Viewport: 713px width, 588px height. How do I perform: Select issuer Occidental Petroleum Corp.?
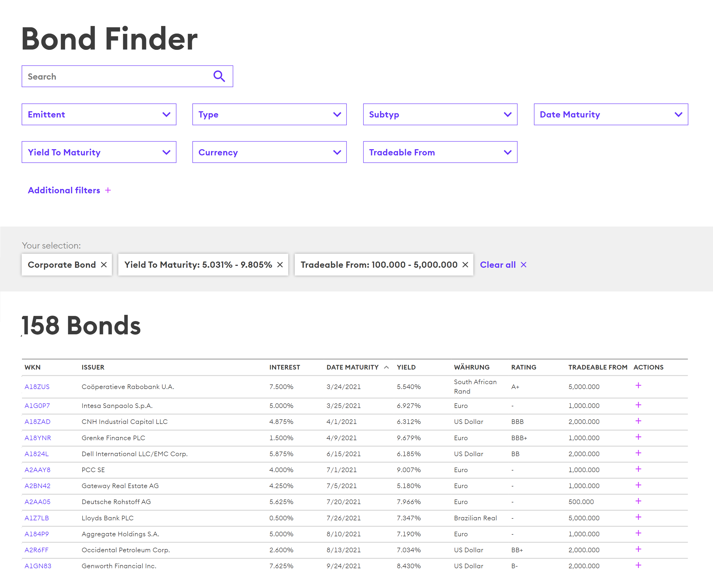point(126,550)
